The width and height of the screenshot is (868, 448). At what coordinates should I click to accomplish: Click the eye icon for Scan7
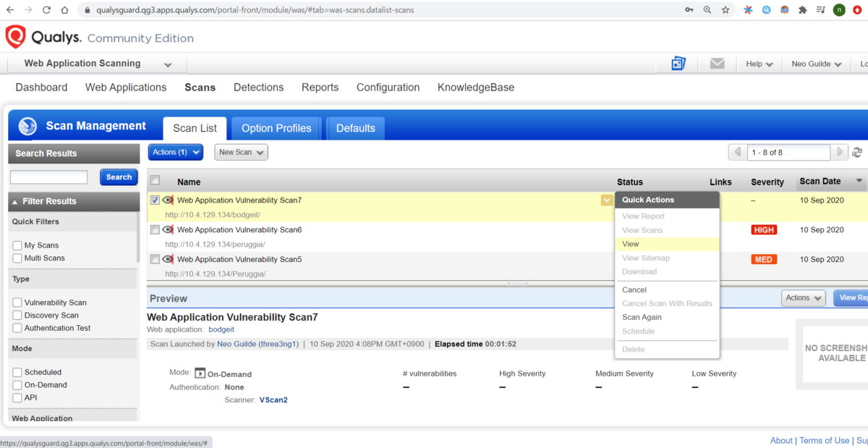tap(168, 200)
